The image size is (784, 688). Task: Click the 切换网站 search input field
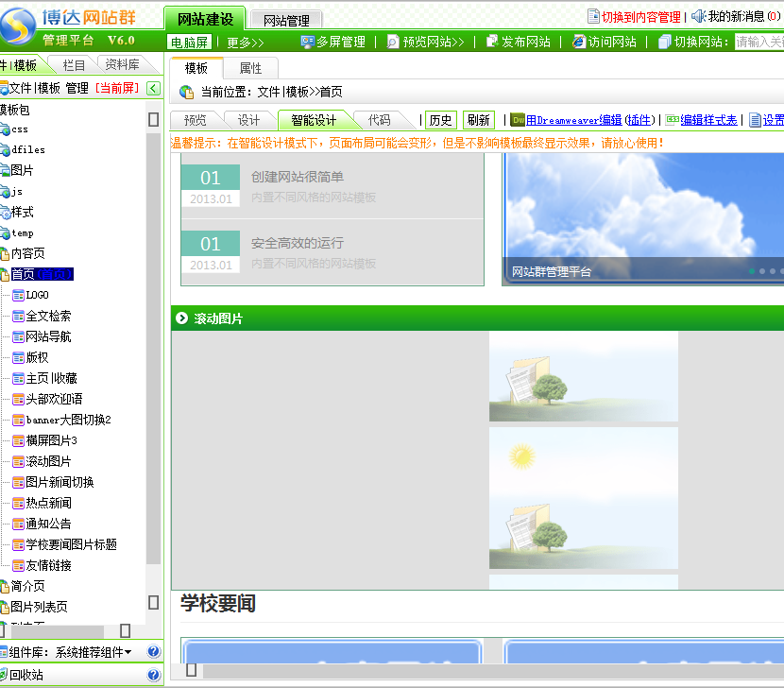[759, 42]
